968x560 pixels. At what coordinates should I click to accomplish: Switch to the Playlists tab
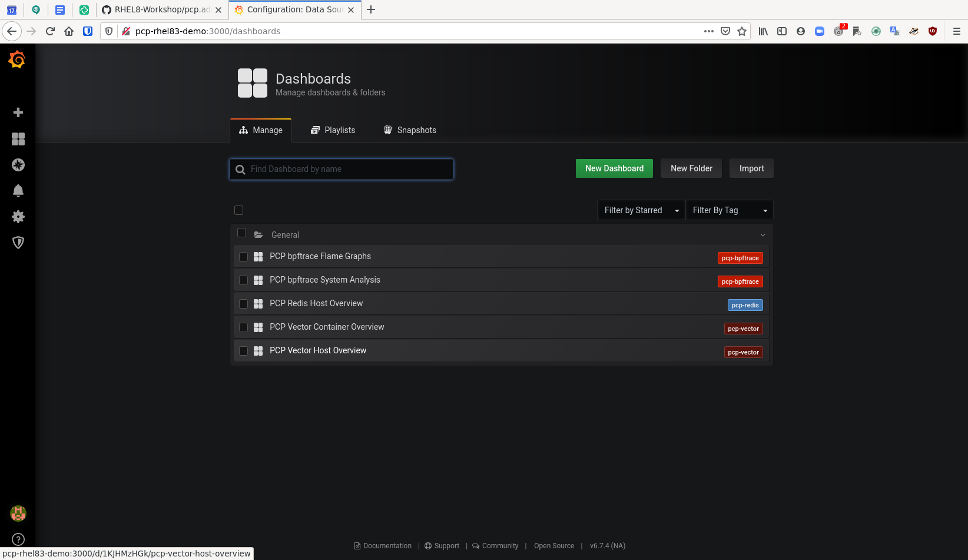(333, 130)
